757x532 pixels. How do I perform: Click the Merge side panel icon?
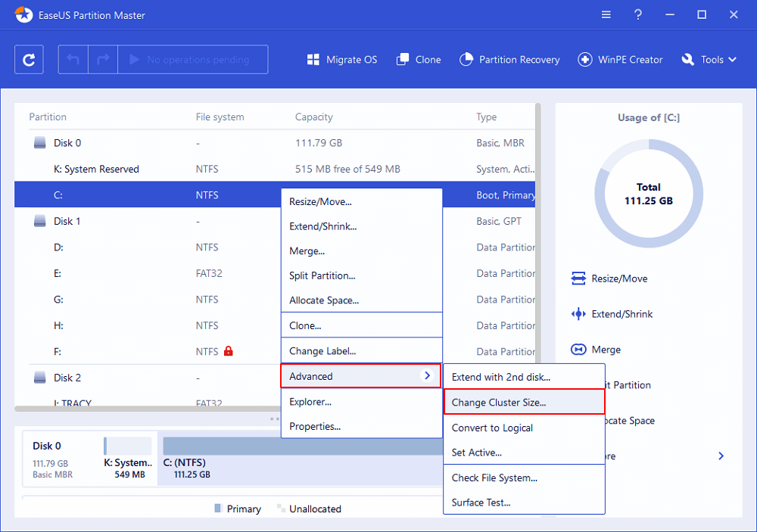[x=578, y=350]
